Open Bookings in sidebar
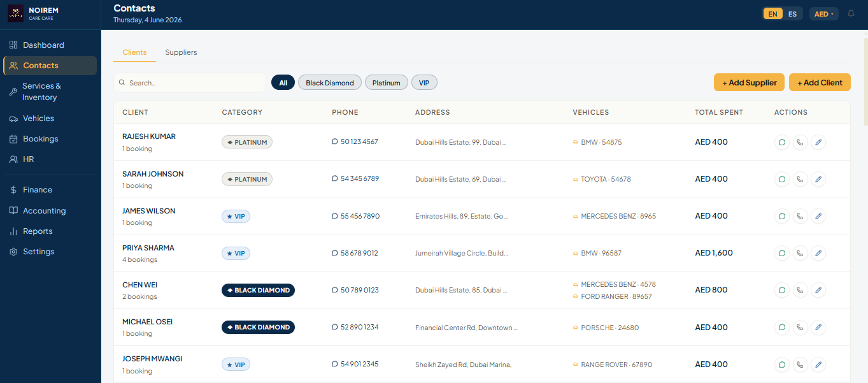Screen dimensions: 868x383 (x=50, y=139)
